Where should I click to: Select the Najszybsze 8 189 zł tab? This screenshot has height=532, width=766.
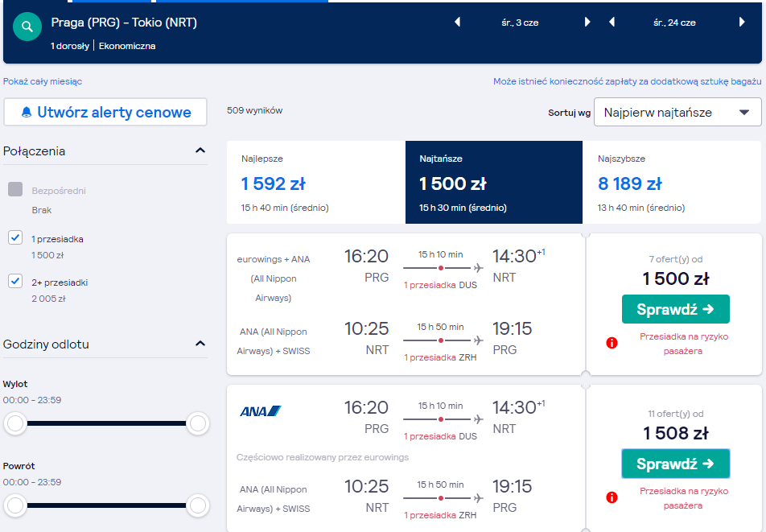(672, 183)
